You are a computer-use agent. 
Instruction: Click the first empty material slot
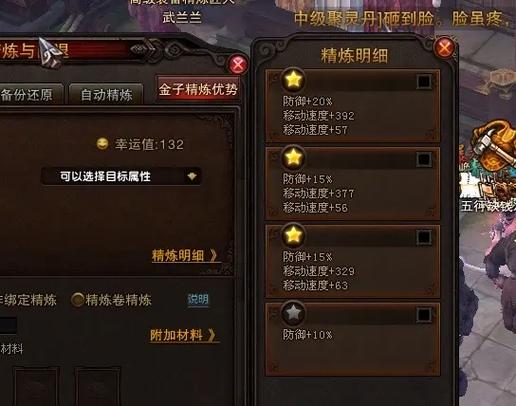(x=36, y=387)
